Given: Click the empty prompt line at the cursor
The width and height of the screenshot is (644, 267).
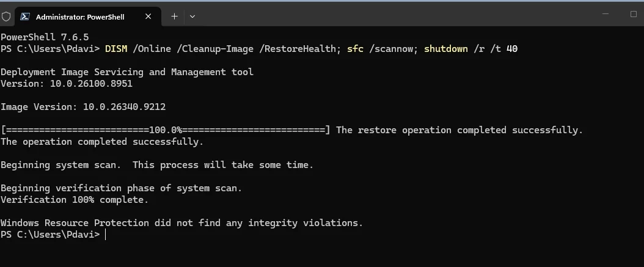Looking at the screenshot, I should [106, 235].
